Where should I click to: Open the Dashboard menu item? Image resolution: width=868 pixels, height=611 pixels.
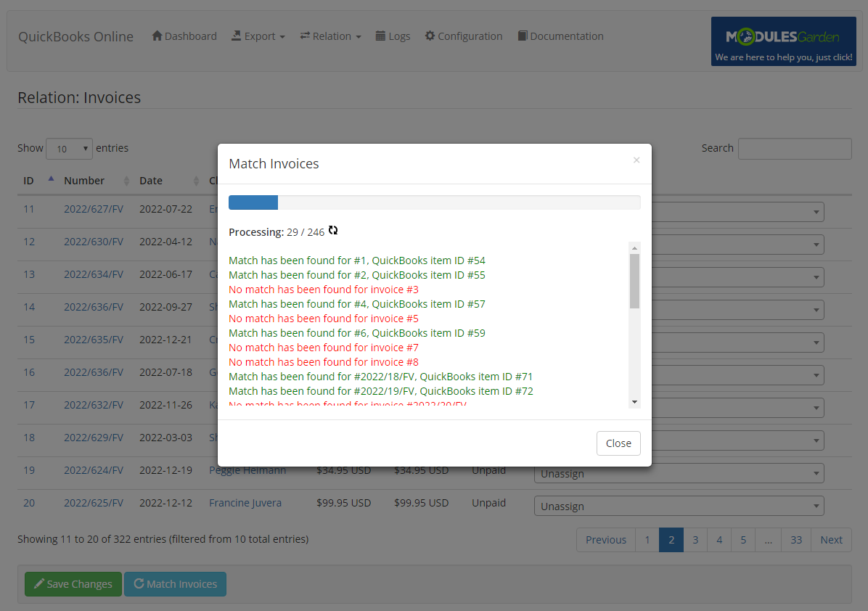point(184,36)
